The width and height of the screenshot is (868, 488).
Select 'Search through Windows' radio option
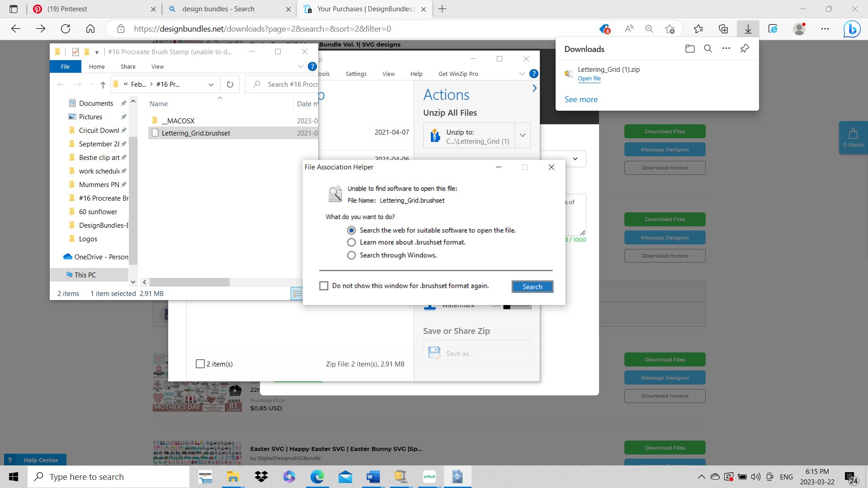click(x=351, y=255)
